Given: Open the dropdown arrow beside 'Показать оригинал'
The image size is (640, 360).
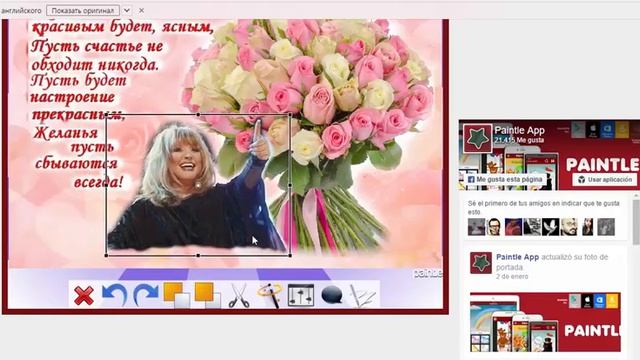Looking at the screenshot, I should [x=127, y=10].
